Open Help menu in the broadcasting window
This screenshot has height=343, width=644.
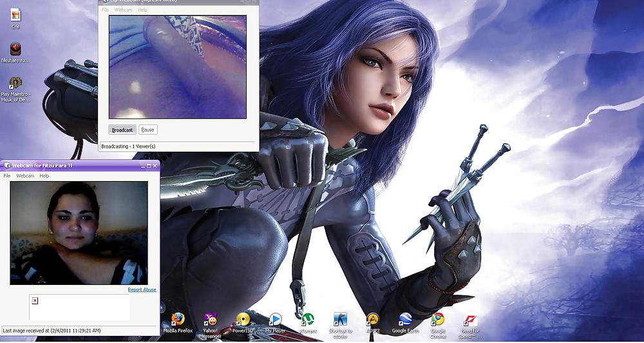(142, 10)
